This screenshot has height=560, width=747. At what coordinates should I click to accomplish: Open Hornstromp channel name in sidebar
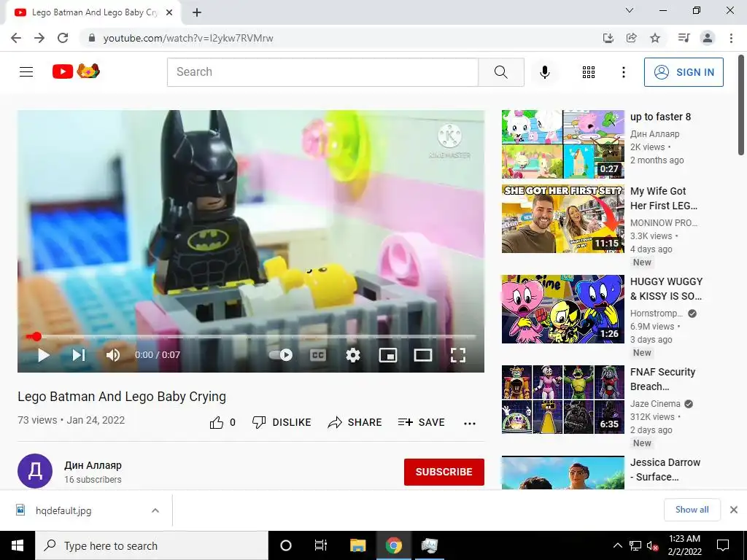point(657,314)
